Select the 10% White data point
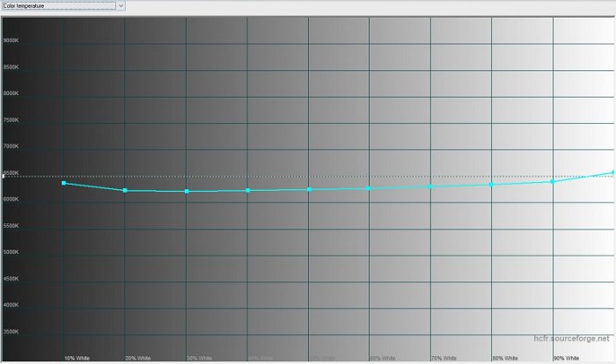The width and height of the screenshot is (616, 364). point(63,183)
